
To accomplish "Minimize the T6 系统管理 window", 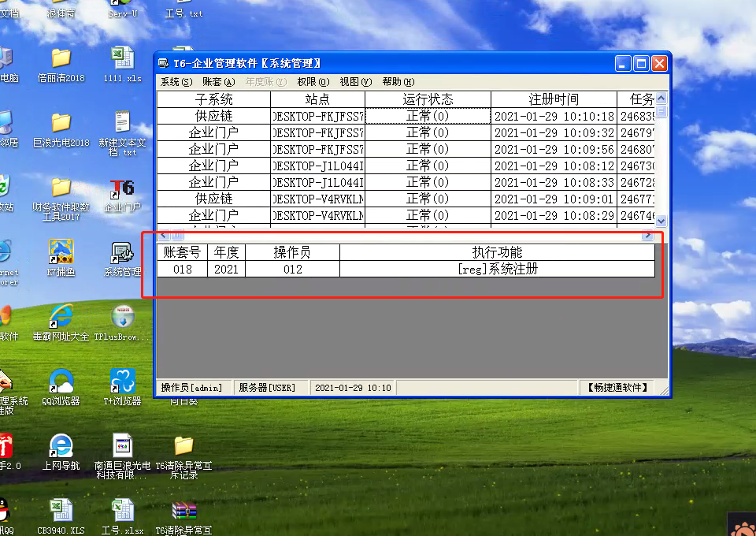I will (x=623, y=64).
